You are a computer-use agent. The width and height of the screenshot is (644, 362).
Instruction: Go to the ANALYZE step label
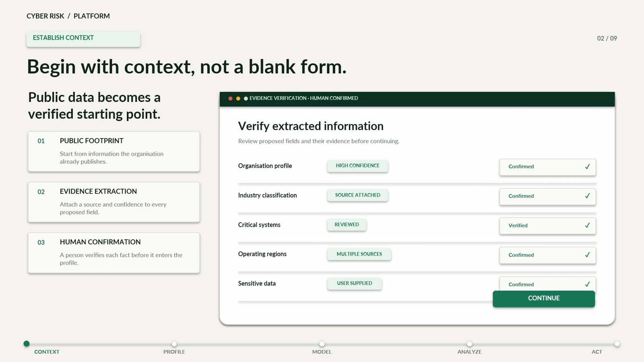coord(469,352)
